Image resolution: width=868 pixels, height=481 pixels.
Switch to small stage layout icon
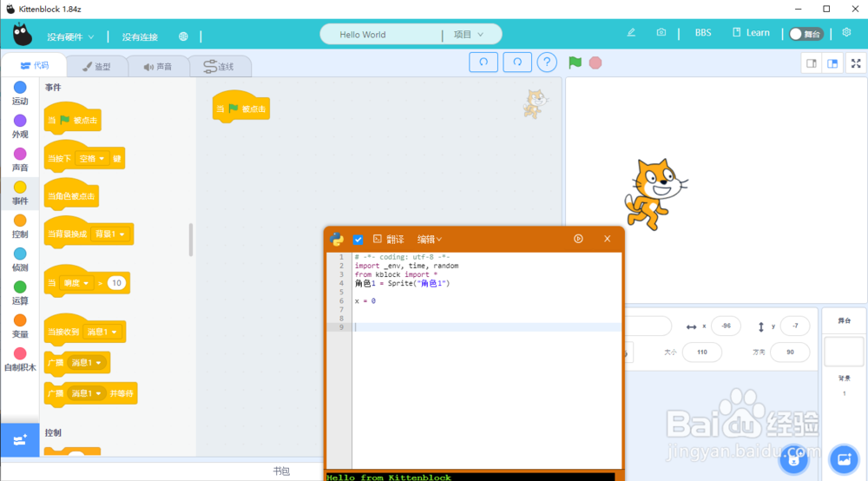pyautogui.click(x=812, y=63)
